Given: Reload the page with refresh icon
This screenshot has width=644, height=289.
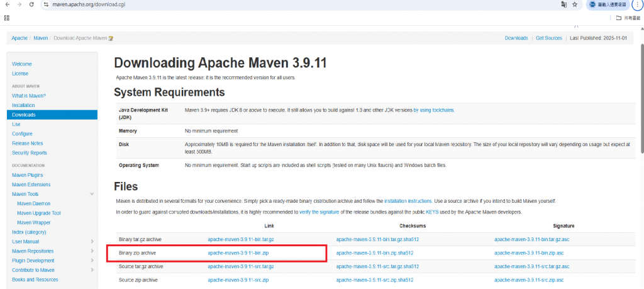Looking at the screenshot, I should point(32,4).
